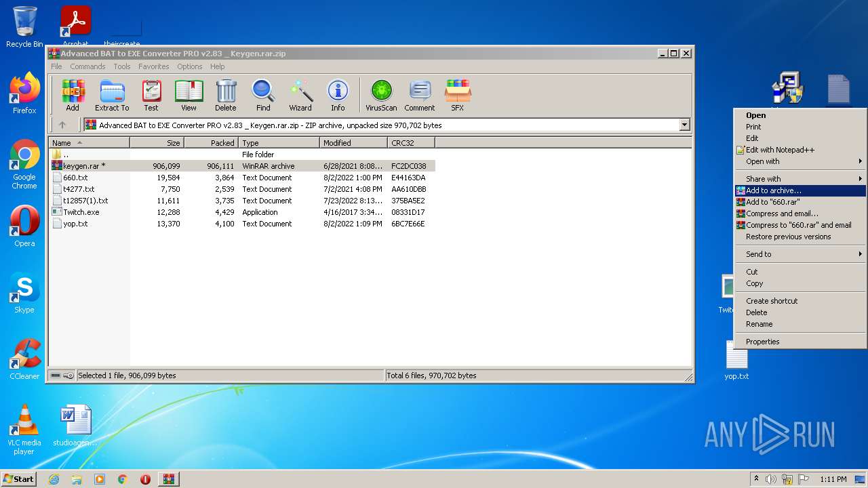Sort by Packed column header
The height and width of the screenshot is (488, 868).
click(211, 143)
